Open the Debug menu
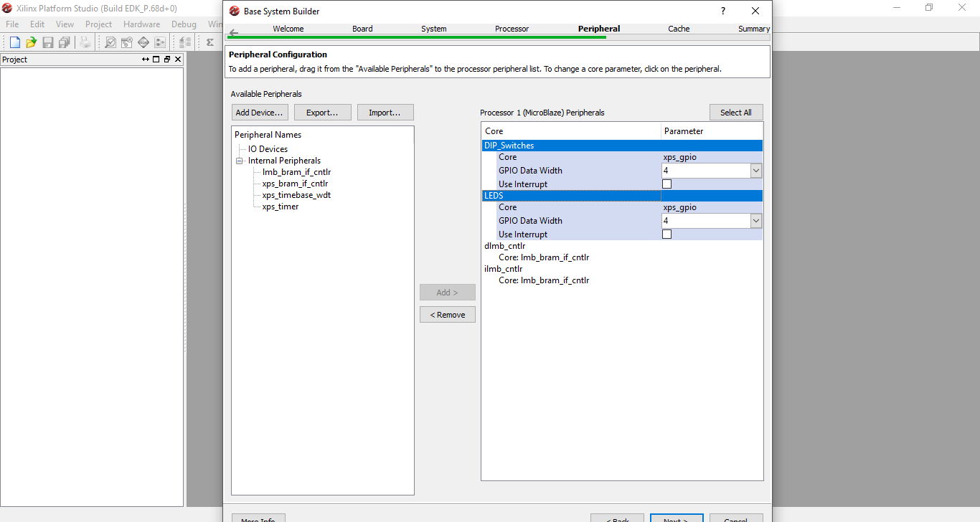The image size is (980, 522). 184,24
